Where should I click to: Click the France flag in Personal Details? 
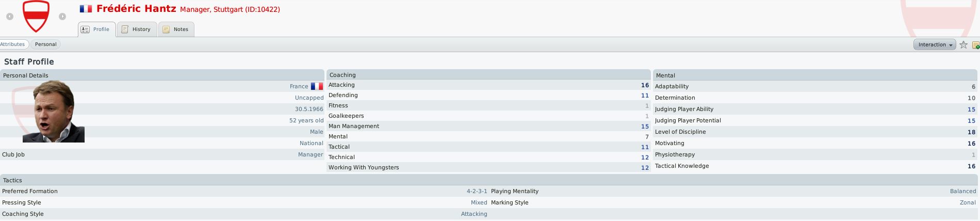pyautogui.click(x=317, y=86)
